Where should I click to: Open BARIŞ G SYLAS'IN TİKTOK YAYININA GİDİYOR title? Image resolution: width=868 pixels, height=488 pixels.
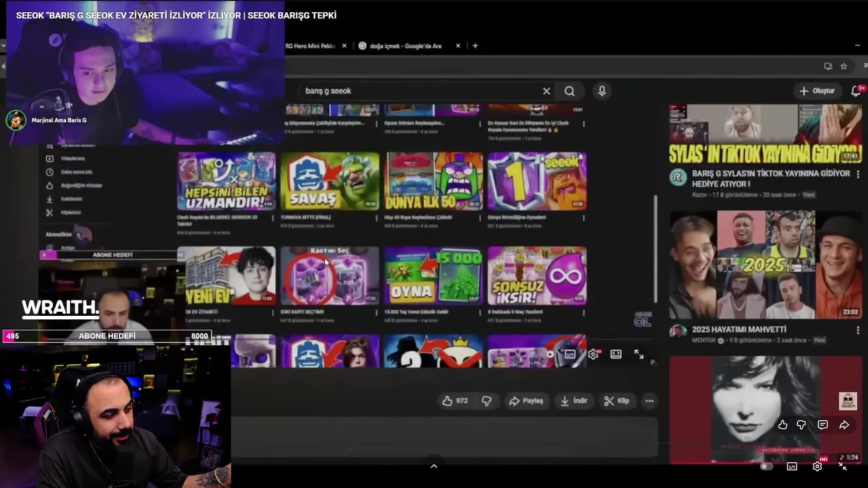tap(770, 178)
